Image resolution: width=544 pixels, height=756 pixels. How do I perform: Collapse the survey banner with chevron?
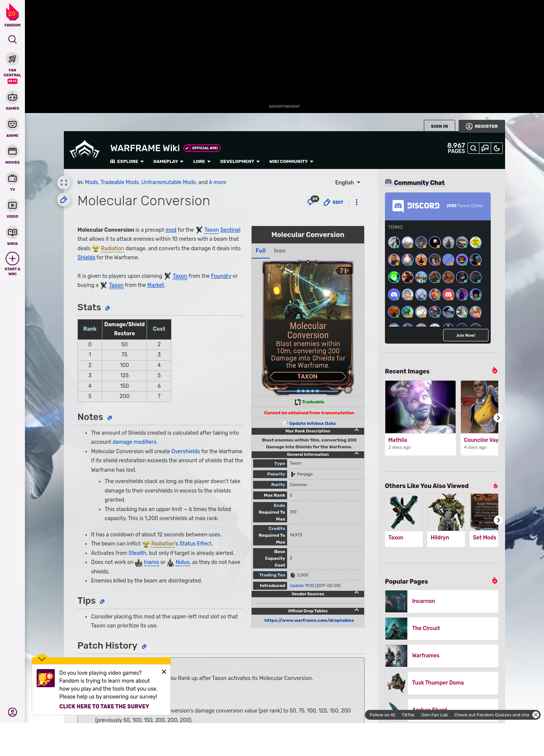pyautogui.click(x=42, y=659)
